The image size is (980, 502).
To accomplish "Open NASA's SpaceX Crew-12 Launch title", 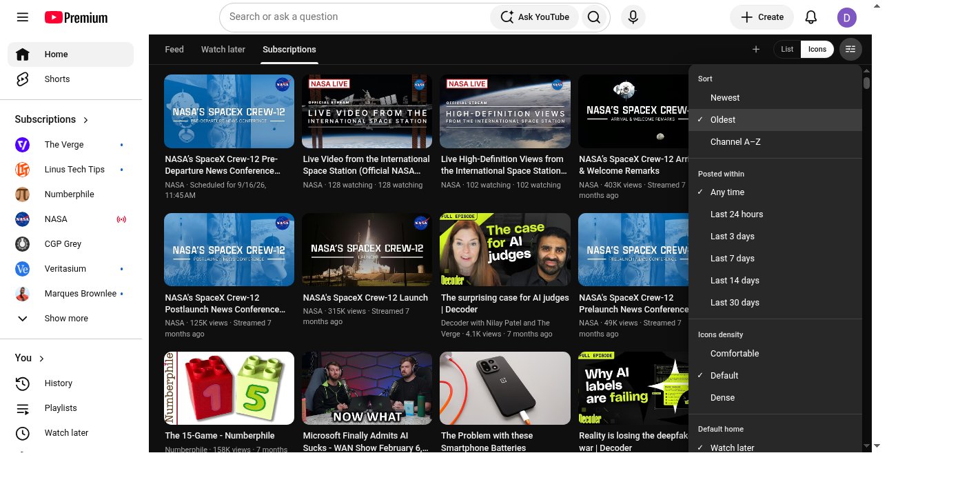I will (365, 298).
